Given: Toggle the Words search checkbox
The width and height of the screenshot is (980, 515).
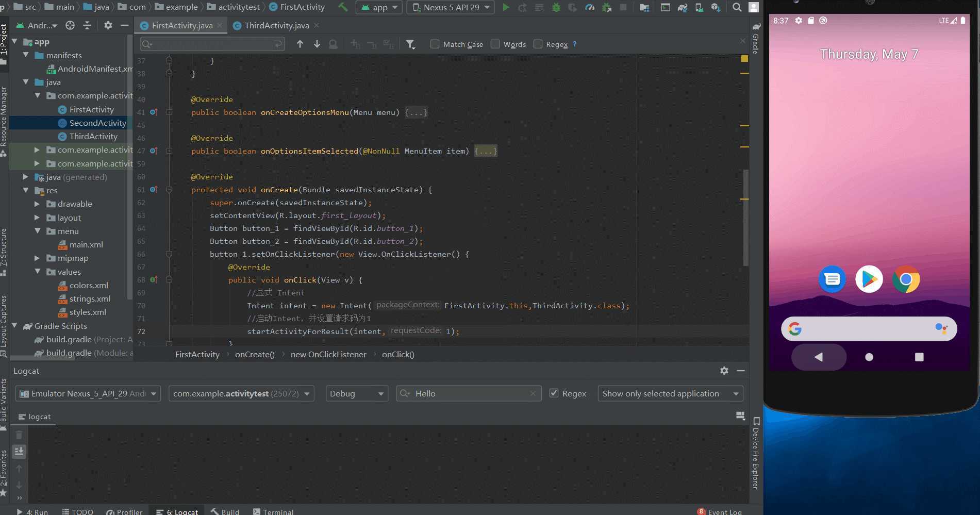Looking at the screenshot, I should [495, 44].
